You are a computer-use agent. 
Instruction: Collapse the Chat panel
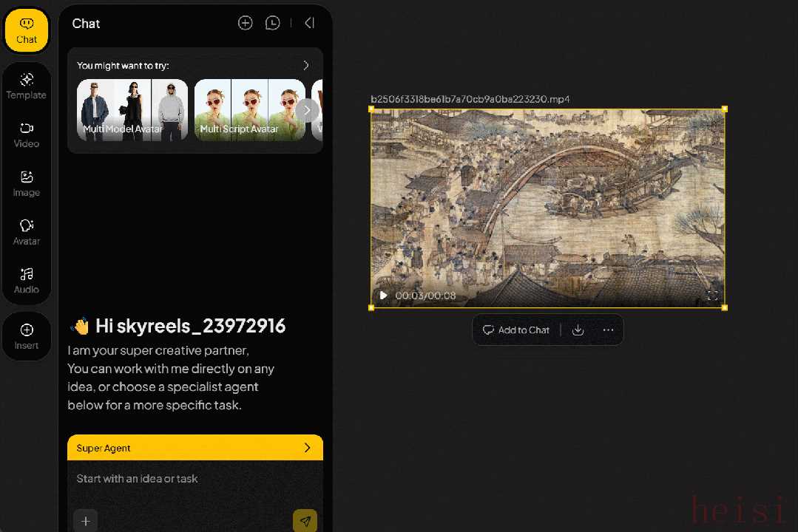pos(309,23)
